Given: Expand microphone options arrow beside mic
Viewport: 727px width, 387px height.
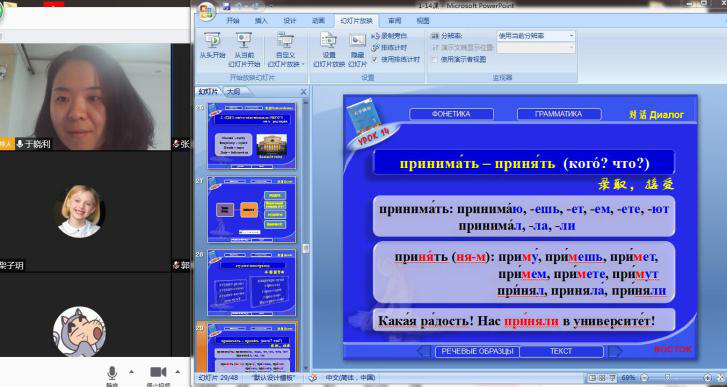Looking at the screenshot, I should (x=131, y=372).
